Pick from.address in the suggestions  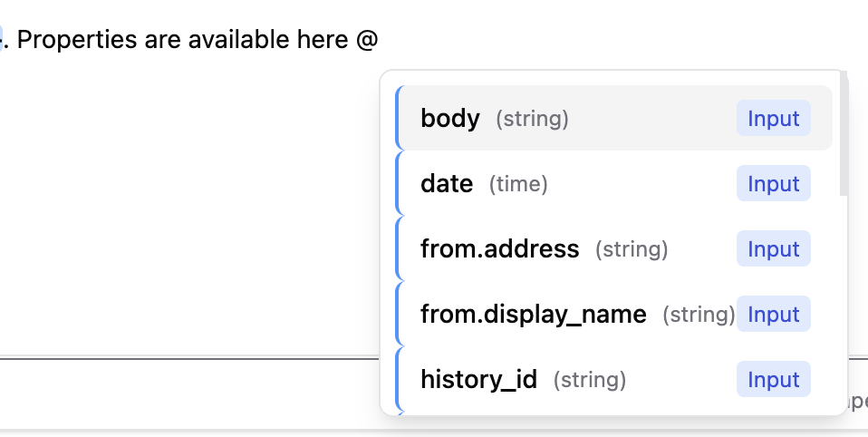coord(499,249)
